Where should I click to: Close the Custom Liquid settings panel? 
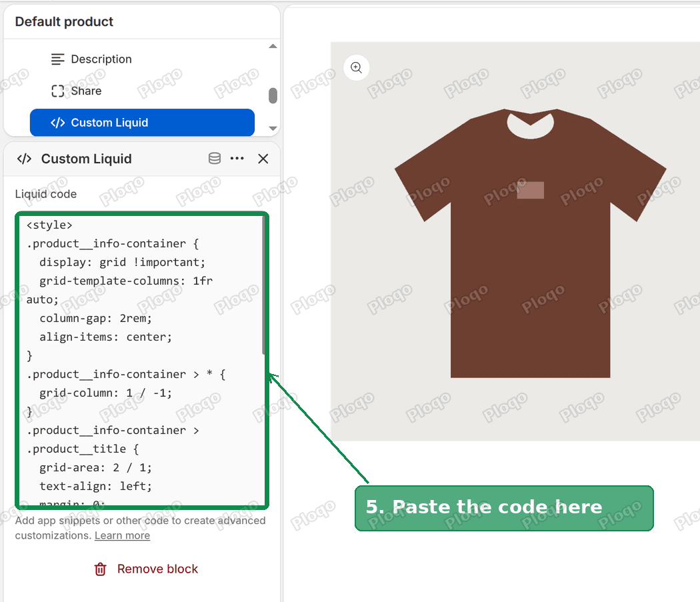(263, 159)
